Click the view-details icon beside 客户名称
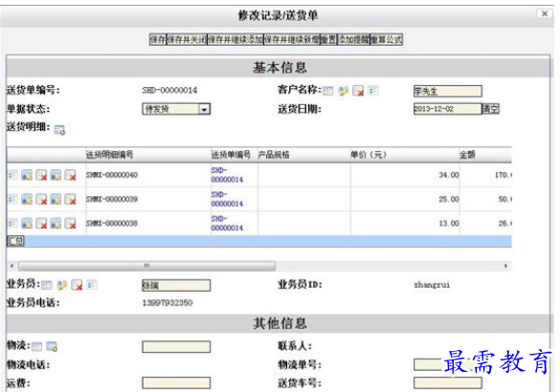This screenshot has width=560, height=392. tap(373, 91)
